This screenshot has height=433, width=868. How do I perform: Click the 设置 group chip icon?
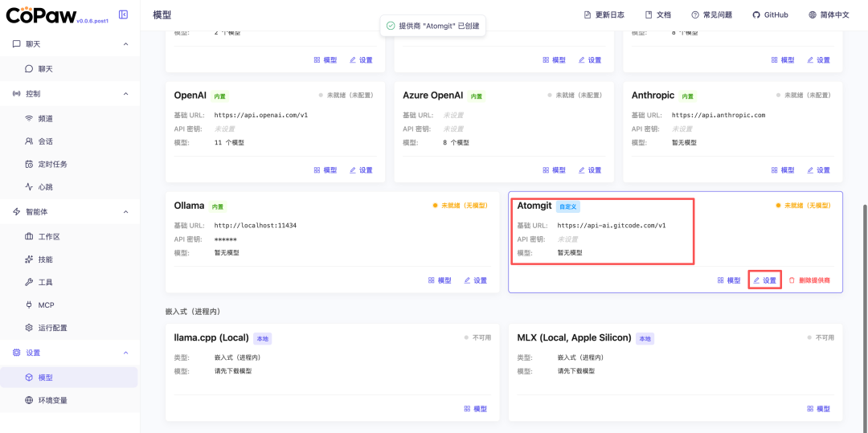click(17, 353)
